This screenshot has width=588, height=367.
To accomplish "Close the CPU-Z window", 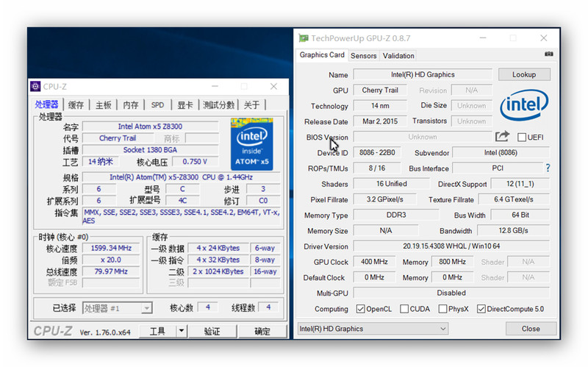I will tap(273, 87).
